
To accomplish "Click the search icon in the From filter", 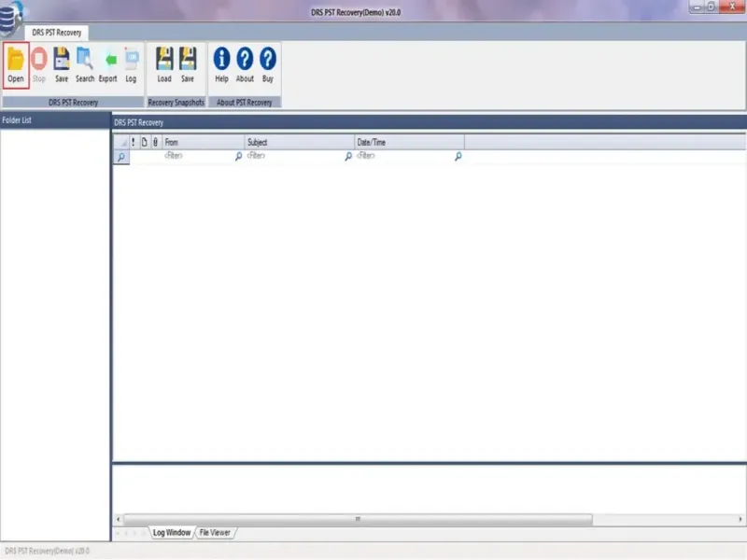I will [x=238, y=156].
